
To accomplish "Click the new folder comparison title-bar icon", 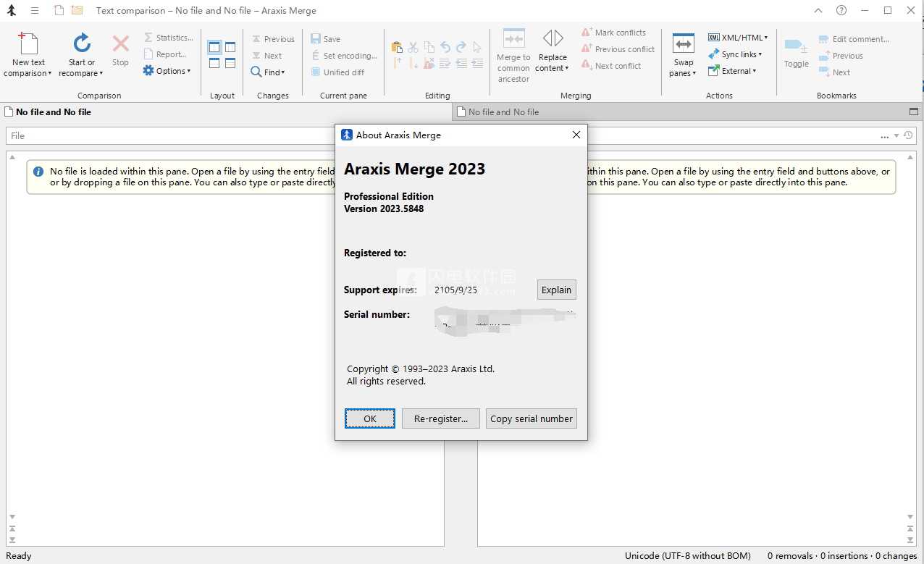I will pos(77,11).
